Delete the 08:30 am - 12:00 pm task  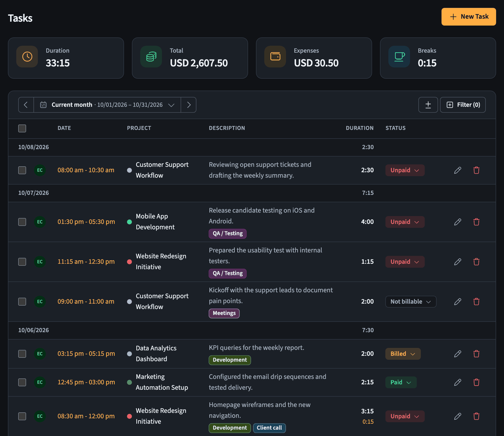click(476, 416)
